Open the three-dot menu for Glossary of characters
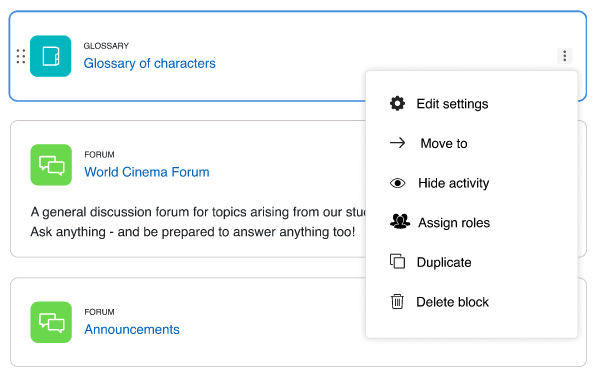The height and width of the screenshot is (374, 598). [x=565, y=56]
